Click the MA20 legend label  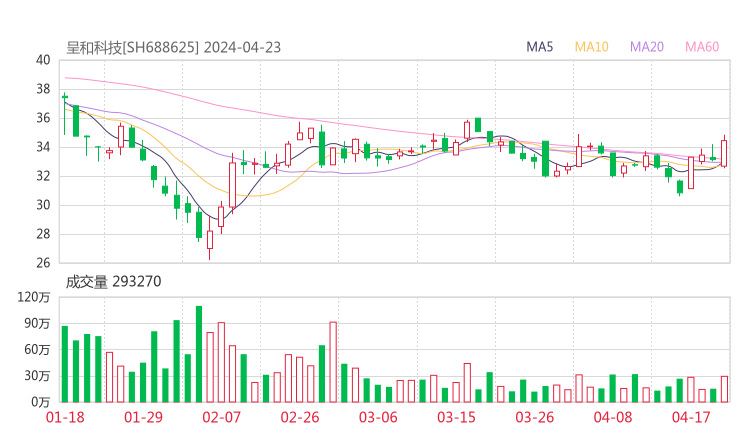pos(647,47)
